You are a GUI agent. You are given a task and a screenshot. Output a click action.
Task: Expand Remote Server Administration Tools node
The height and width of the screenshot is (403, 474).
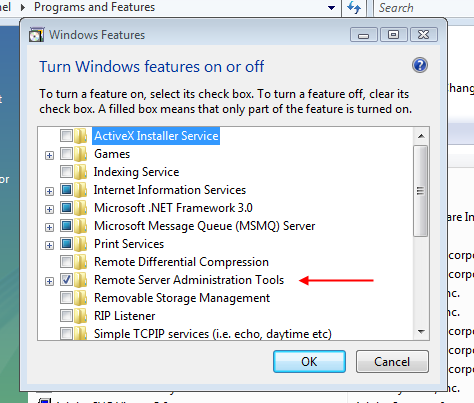49,281
